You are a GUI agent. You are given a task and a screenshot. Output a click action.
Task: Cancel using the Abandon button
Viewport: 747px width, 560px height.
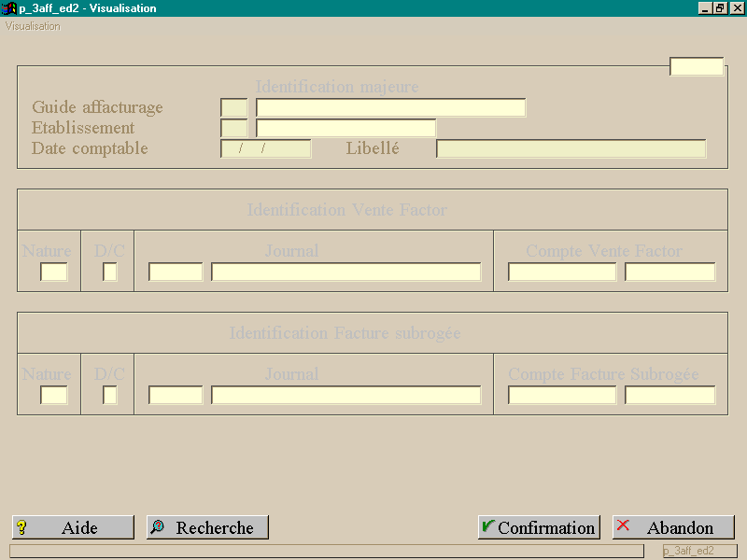point(673,527)
